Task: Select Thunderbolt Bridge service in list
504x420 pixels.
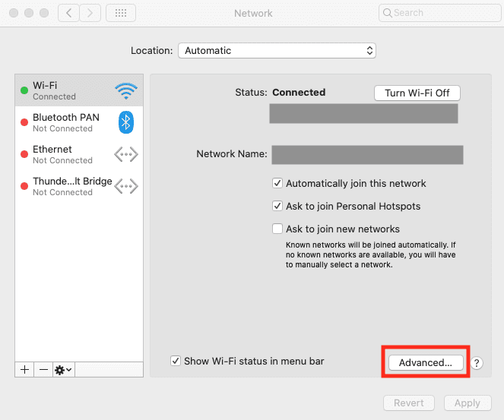Action: click(x=79, y=186)
